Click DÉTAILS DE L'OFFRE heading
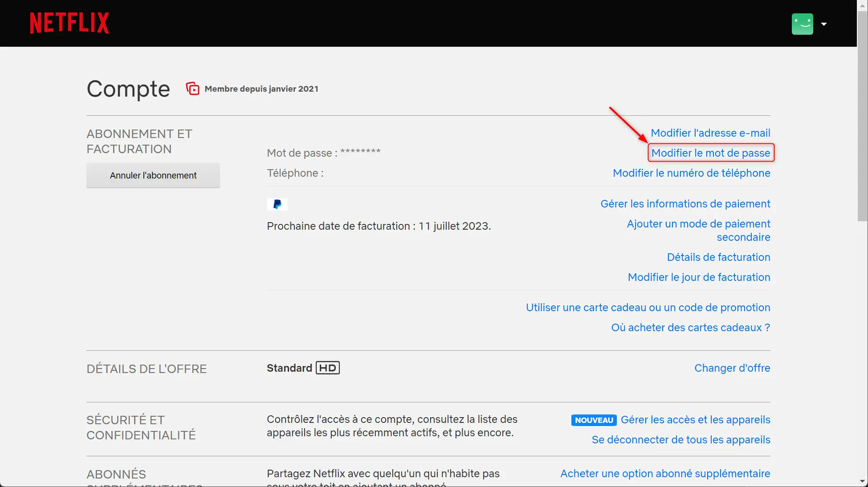868x487 pixels. [147, 369]
